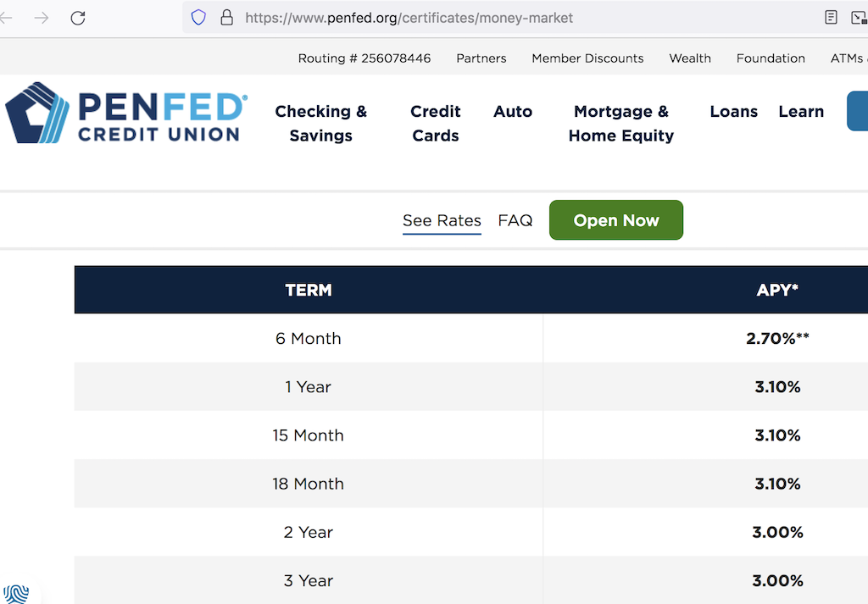
Task: Switch to the FAQ tab
Action: pos(515,219)
